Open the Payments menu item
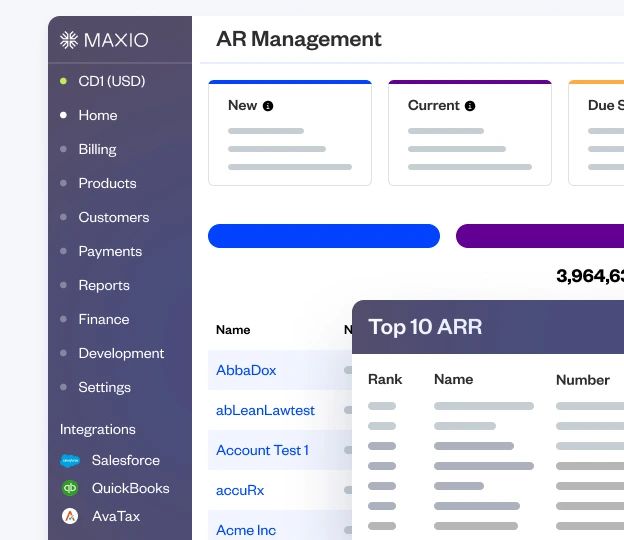This screenshot has height=540, width=624. click(x=110, y=251)
